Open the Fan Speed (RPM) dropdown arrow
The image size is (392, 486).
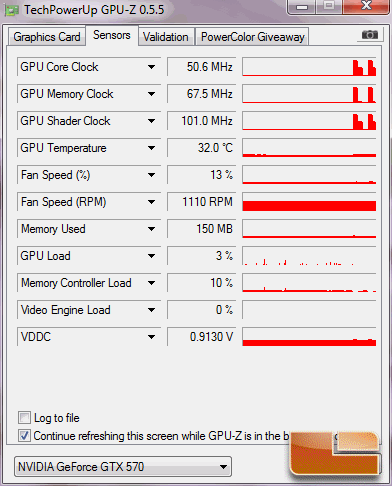(151, 202)
